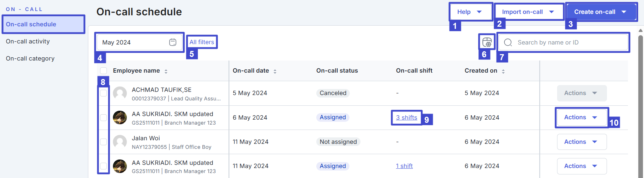The width and height of the screenshot is (644, 178).
Task: Click ACHMAD TAUFIK,SE's avatar picture
Action: click(x=120, y=93)
